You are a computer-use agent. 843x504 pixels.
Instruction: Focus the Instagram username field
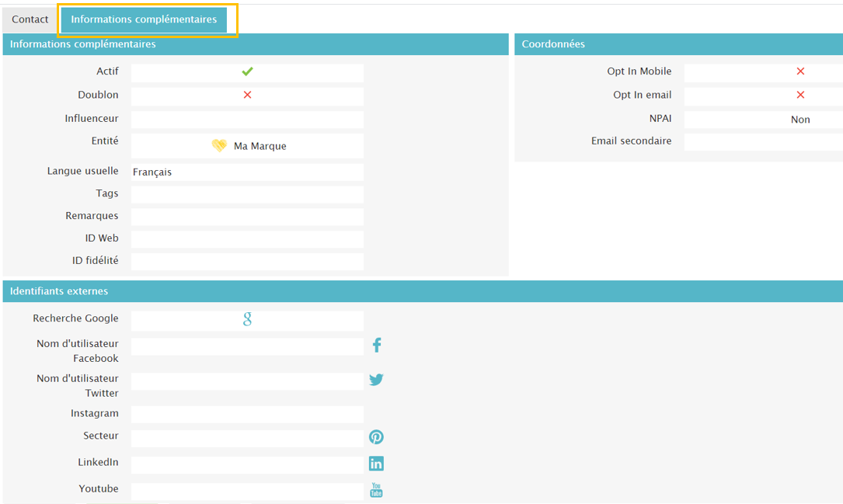(247, 414)
